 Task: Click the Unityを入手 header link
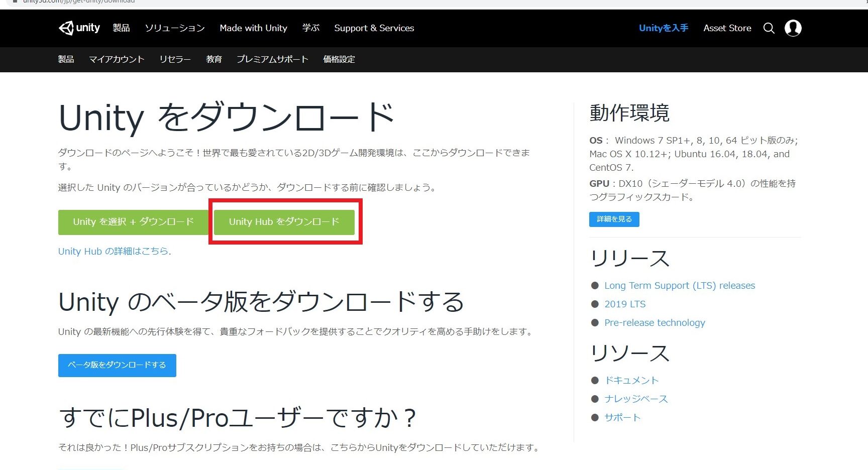pos(664,28)
